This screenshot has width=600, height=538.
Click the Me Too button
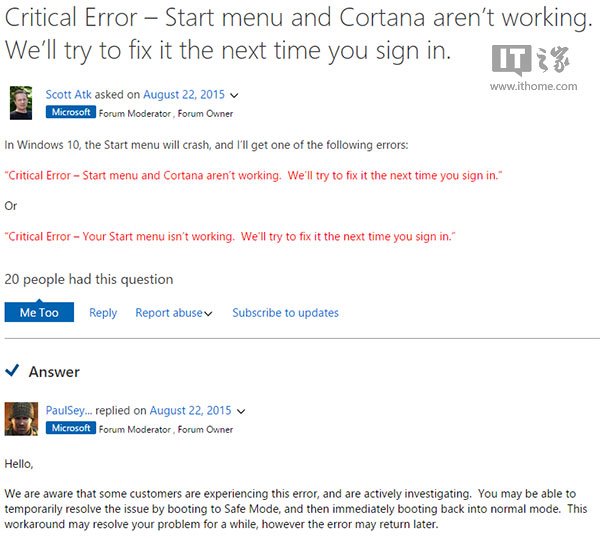(x=39, y=312)
